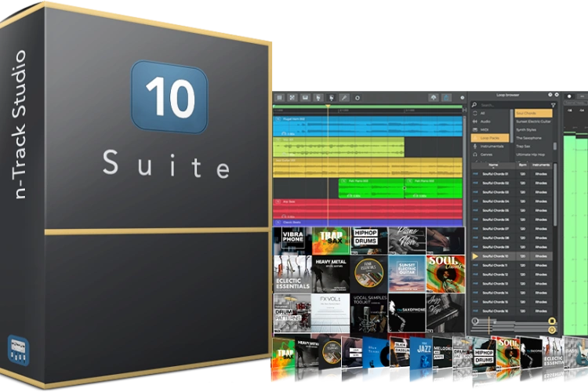Select the Audio category in the Loop browser
The image size is (588, 392).
click(x=490, y=122)
